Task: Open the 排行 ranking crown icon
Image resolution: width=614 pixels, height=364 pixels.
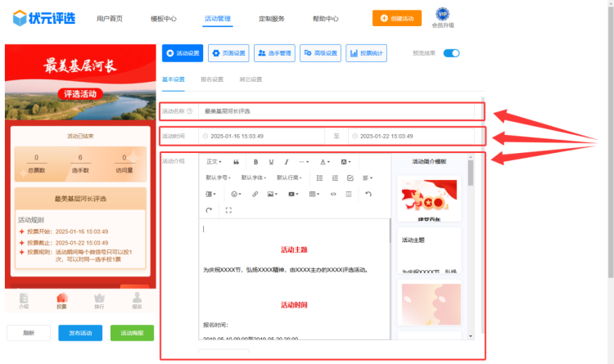Action: point(99,300)
